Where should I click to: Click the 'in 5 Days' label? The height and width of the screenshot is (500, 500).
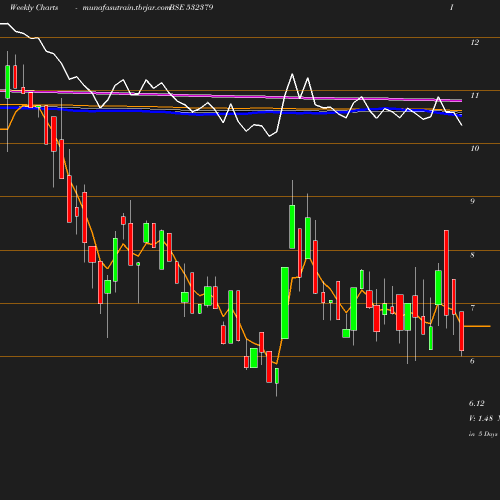click(483, 434)
